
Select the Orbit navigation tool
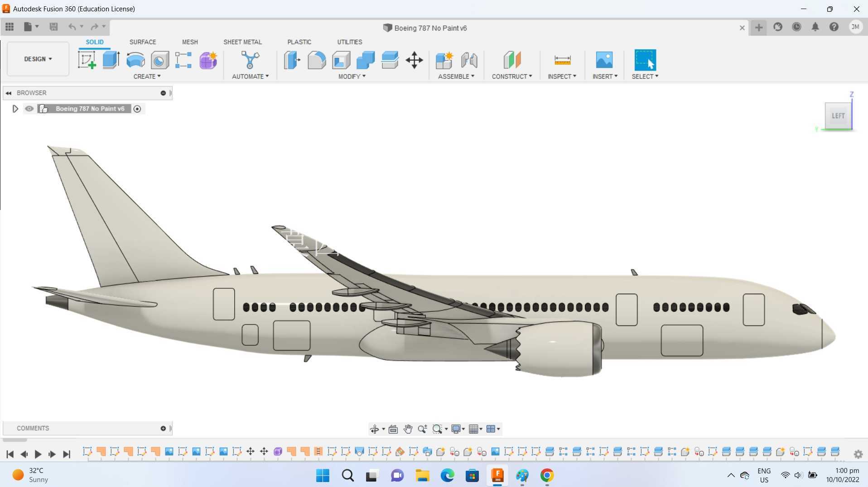coord(374,429)
